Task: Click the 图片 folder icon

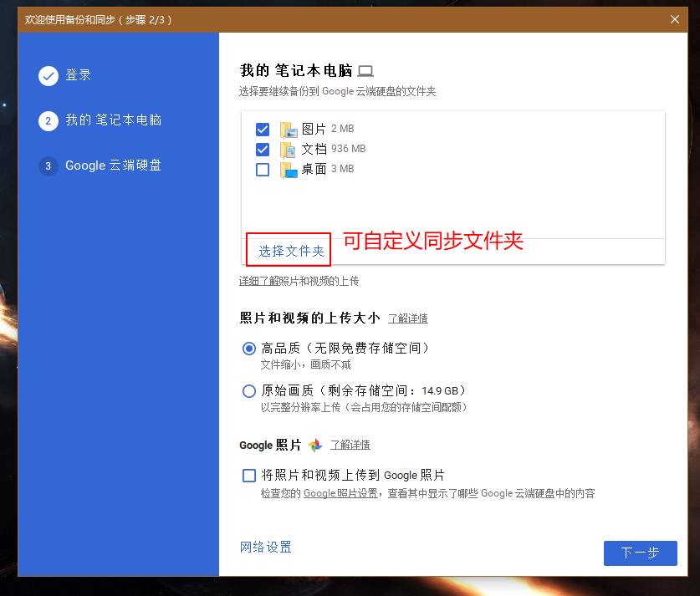Action: pos(289,130)
